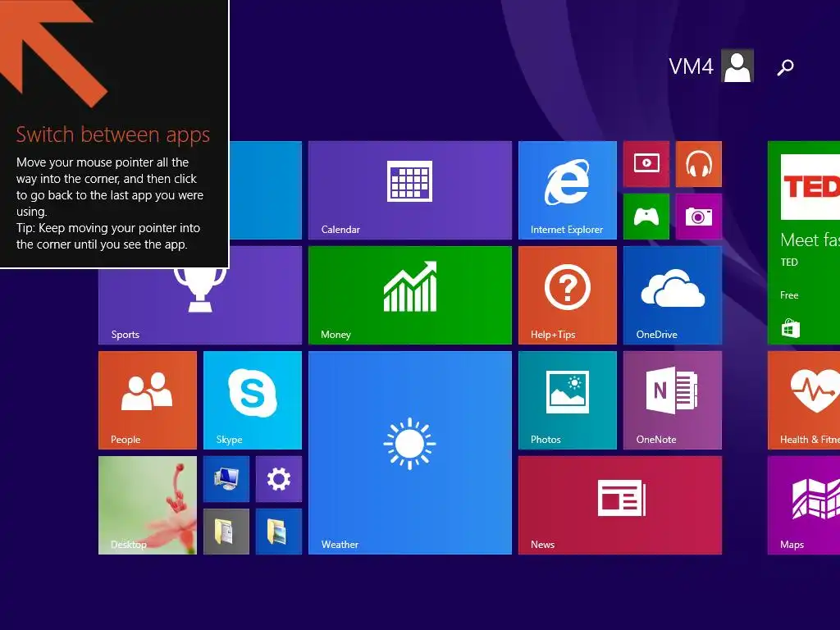Click the search magnifier icon
The height and width of the screenshot is (630, 840).
[x=785, y=67]
